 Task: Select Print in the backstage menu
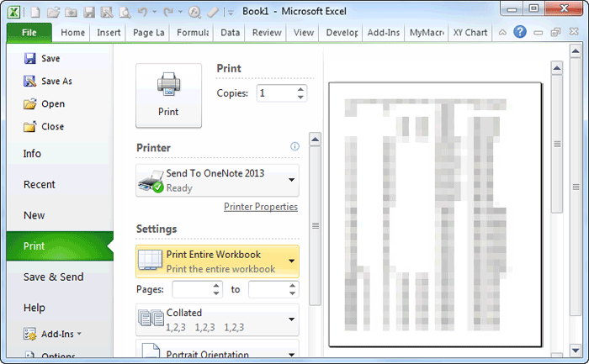pyautogui.click(x=60, y=245)
